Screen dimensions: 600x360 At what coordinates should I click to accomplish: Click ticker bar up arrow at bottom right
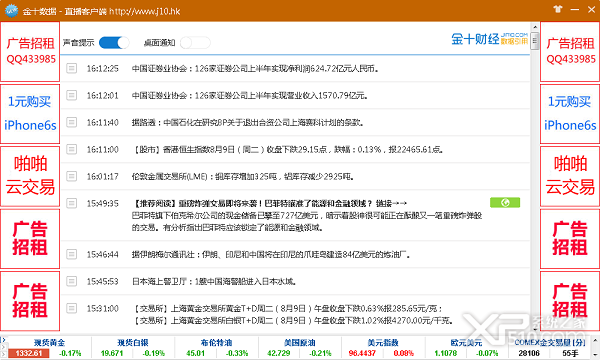(x=596, y=340)
